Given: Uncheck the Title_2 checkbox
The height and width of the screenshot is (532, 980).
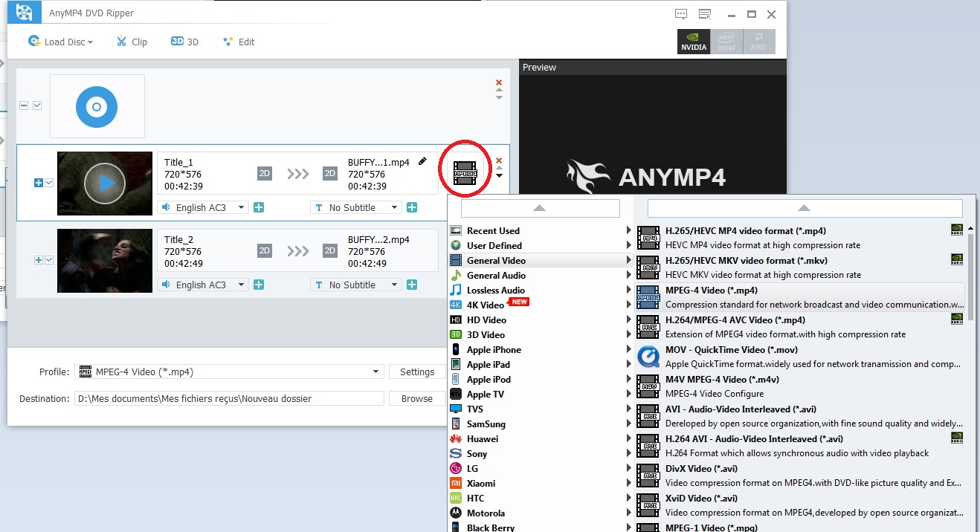Looking at the screenshot, I should [49, 260].
